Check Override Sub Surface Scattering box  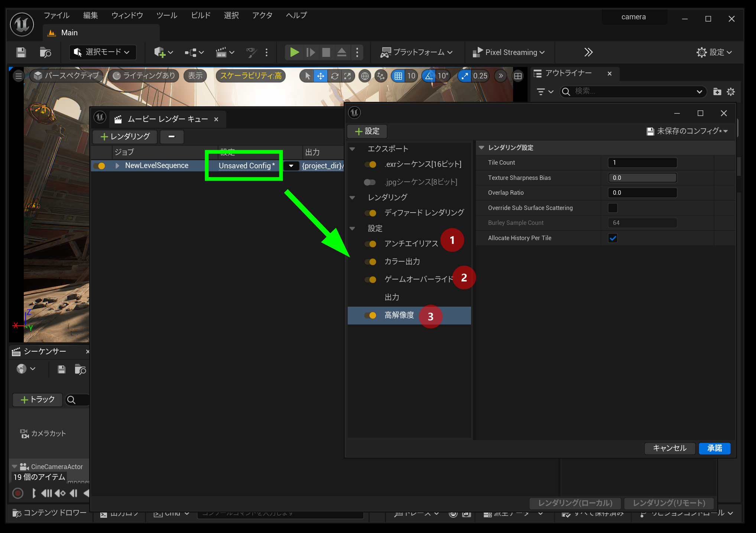[613, 208]
